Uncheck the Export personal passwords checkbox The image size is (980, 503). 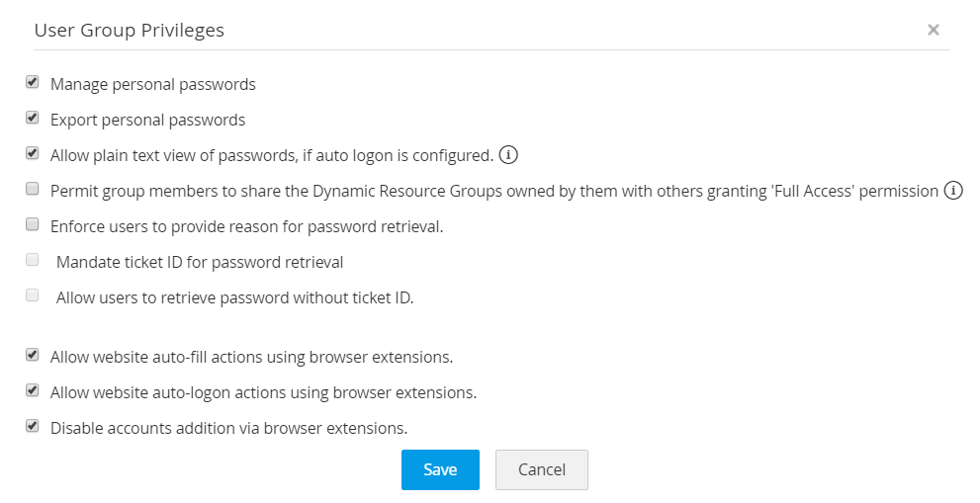click(x=33, y=119)
